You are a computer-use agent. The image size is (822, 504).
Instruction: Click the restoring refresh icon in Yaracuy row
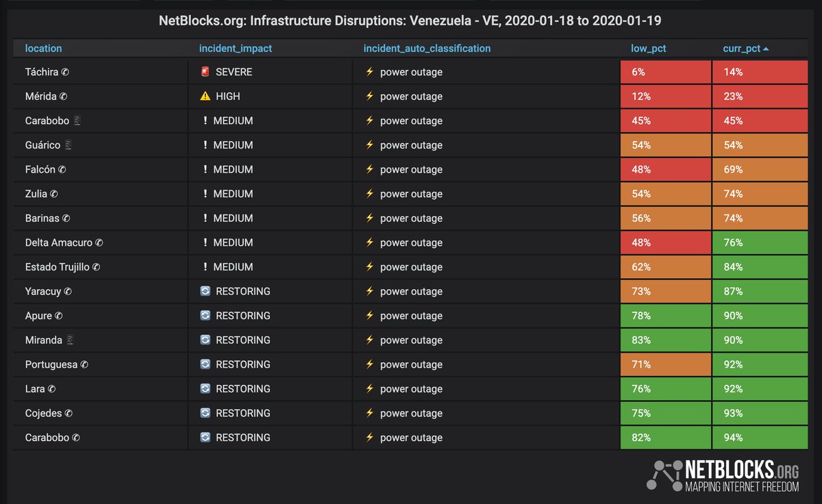point(205,291)
